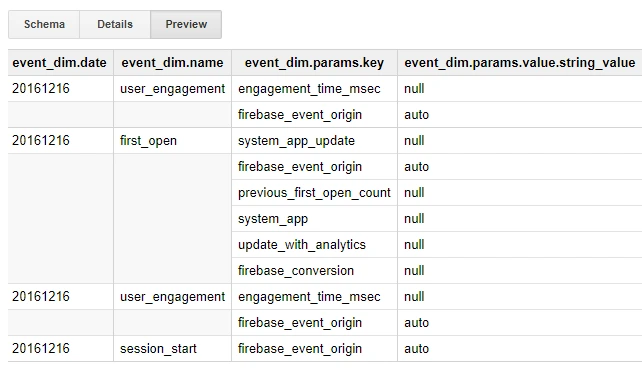The width and height of the screenshot is (642, 372).
Task: Click the system_app_update key cell
Action: pyautogui.click(x=314, y=141)
